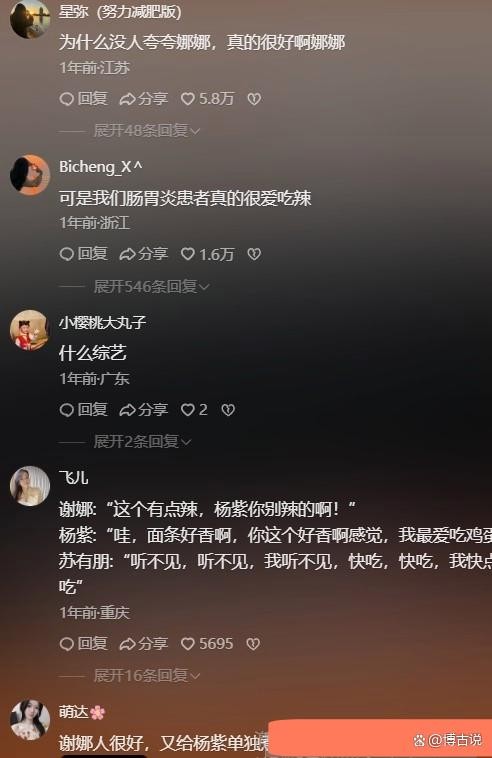
Task: Open Bicheng_X^ avatar picture
Action: pyautogui.click(x=30, y=175)
